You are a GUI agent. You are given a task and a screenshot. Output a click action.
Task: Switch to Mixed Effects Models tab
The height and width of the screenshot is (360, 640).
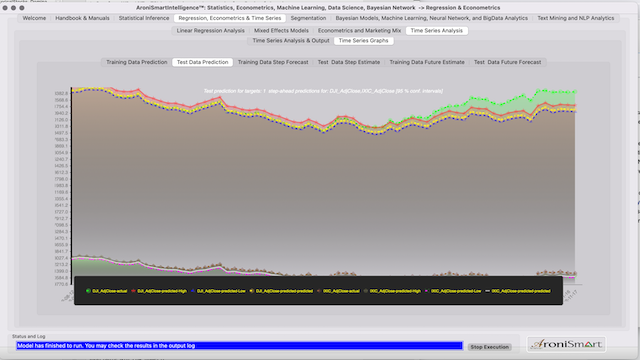(281, 31)
